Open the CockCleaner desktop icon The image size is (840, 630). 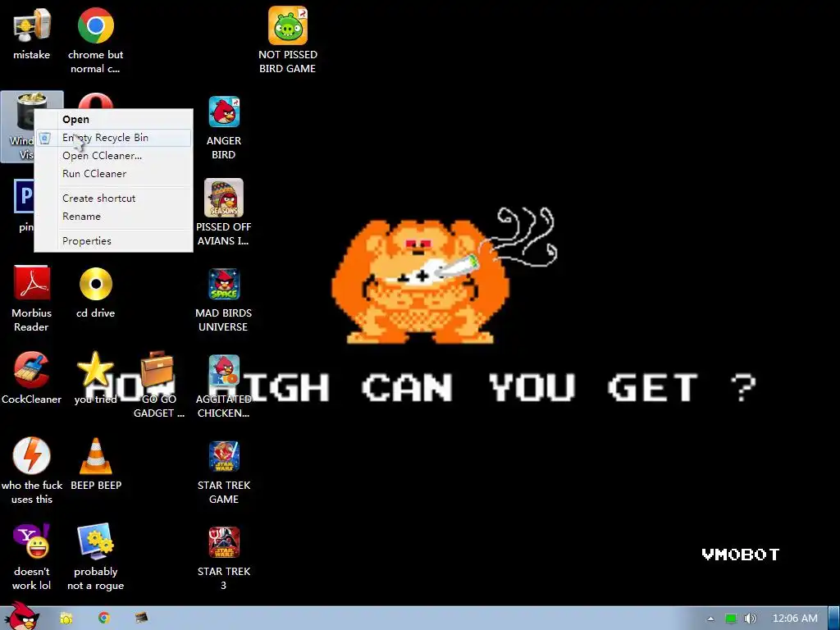coord(32,370)
